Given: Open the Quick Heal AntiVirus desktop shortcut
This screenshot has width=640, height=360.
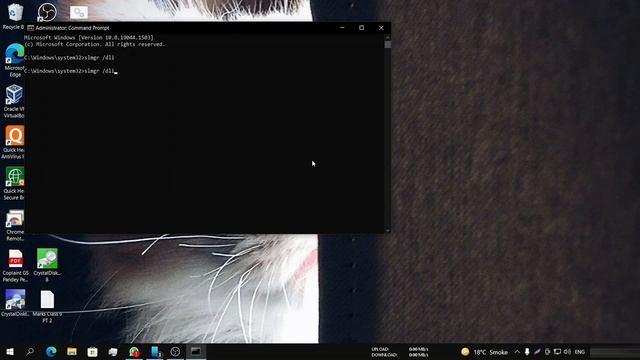Looking at the screenshot, I should tap(14, 142).
